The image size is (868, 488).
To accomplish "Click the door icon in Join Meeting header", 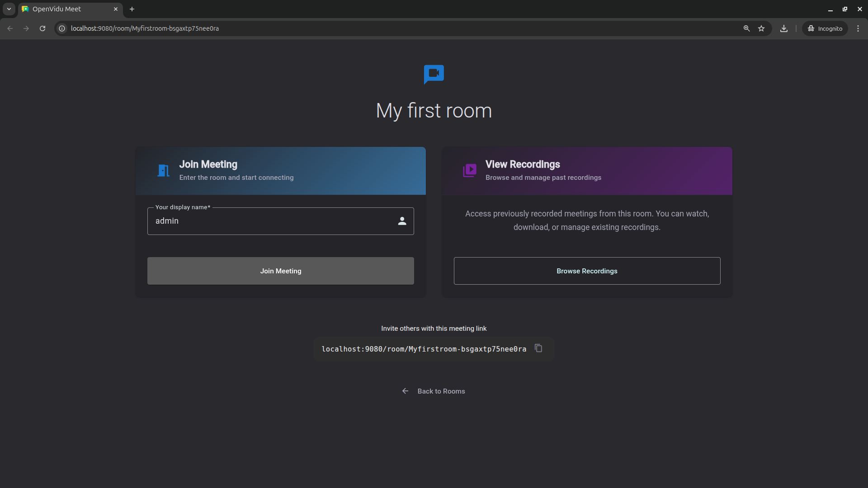I will tap(163, 171).
